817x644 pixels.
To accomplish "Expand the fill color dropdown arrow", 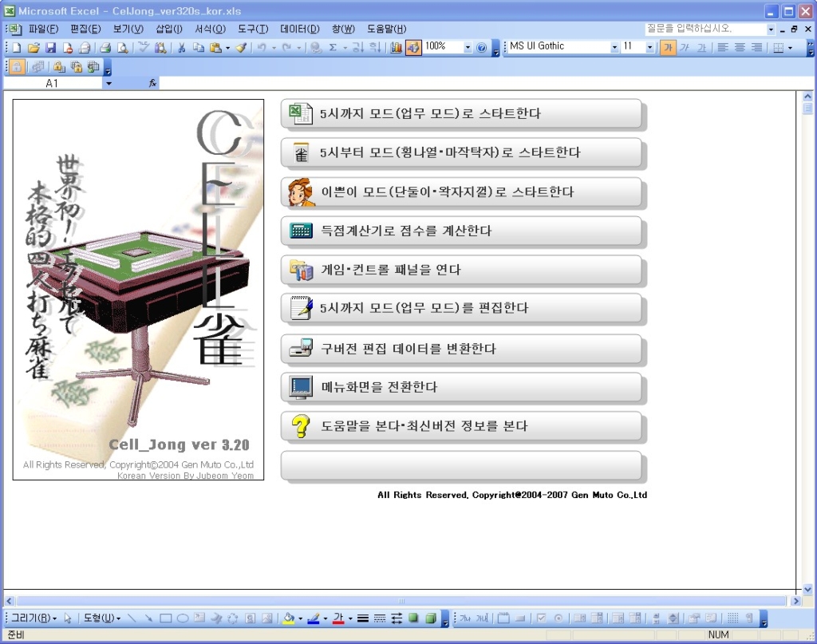I will 300,618.
